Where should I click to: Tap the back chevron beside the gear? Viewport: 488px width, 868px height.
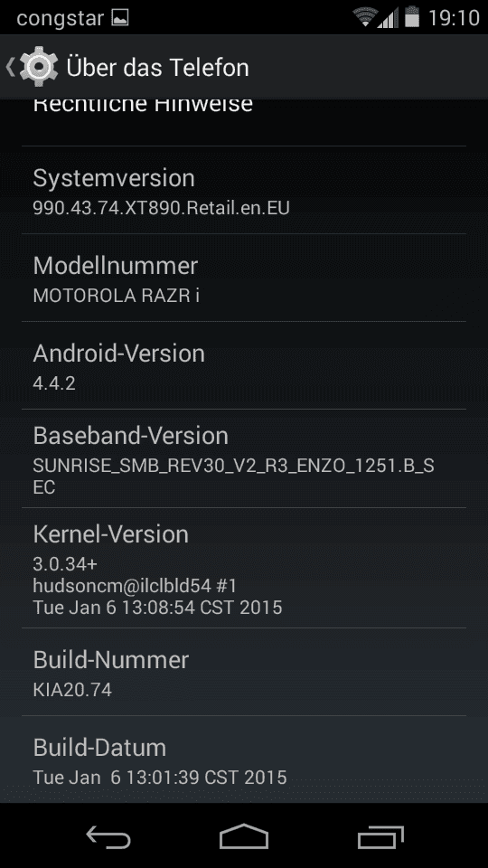[10, 67]
